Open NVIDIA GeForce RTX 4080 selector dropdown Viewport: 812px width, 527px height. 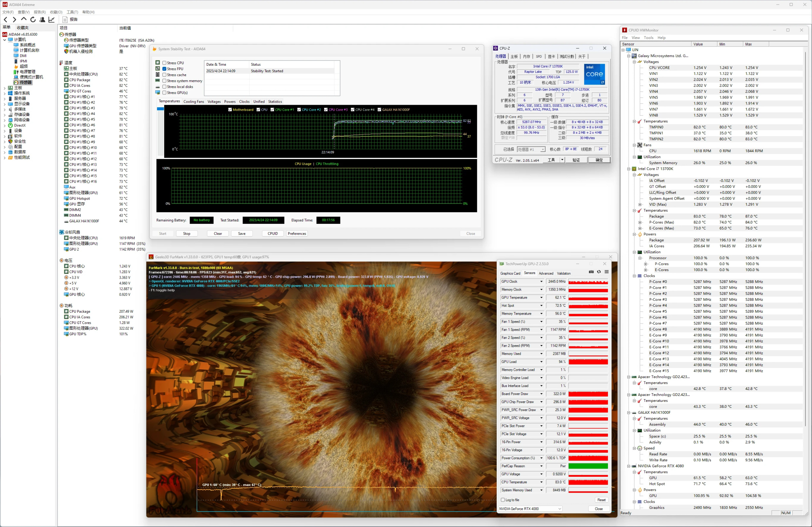tap(559, 509)
